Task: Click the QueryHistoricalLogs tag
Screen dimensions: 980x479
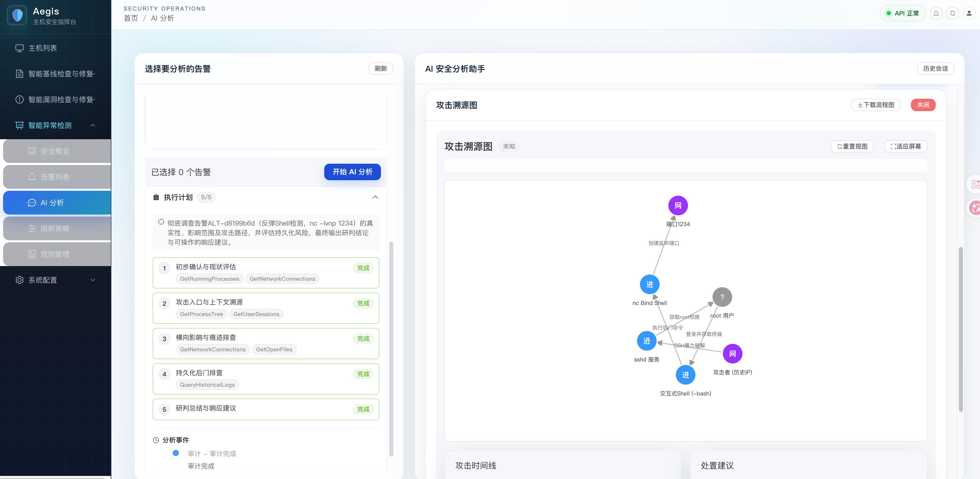Action: click(x=207, y=385)
